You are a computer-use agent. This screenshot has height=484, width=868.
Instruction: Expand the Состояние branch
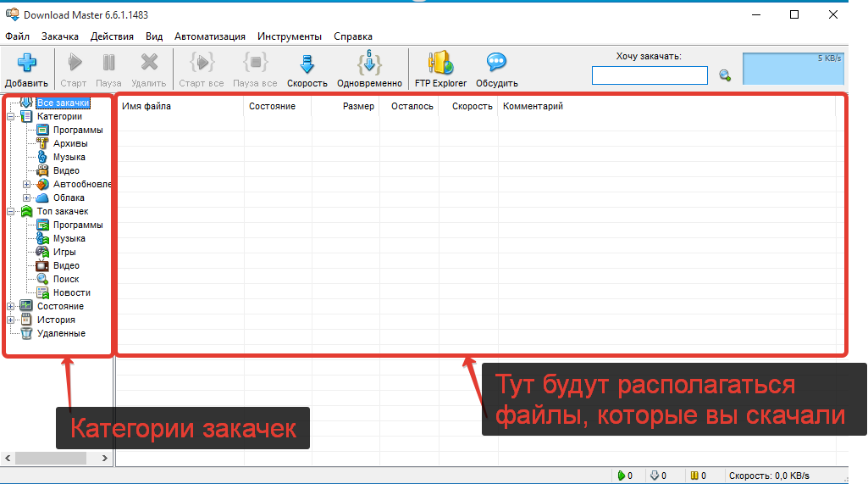pyautogui.click(x=10, y=306)
